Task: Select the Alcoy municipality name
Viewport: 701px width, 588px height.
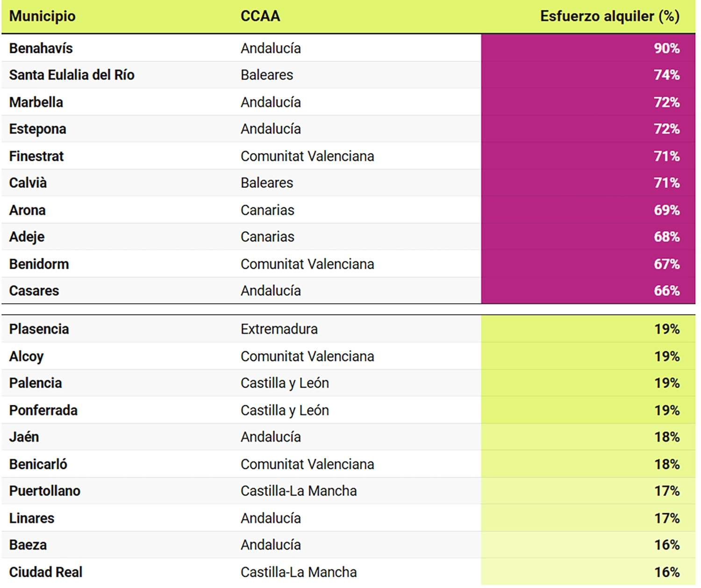Action: tap(26, 356)
